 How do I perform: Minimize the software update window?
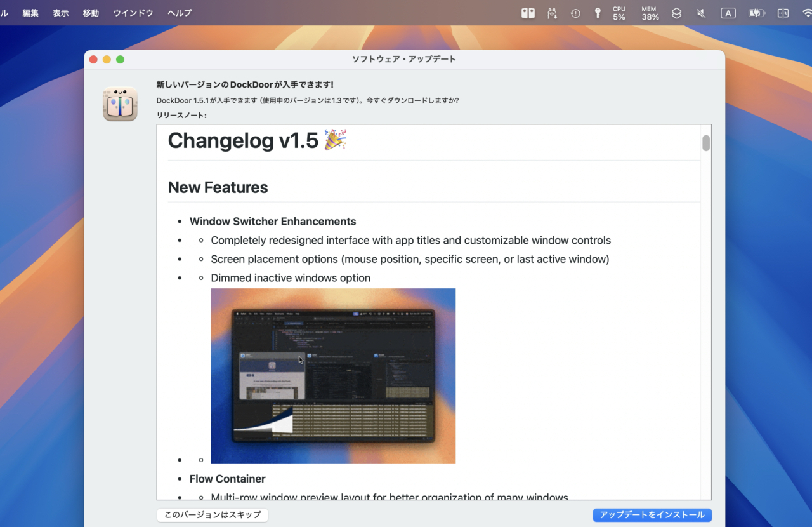pyautogui.click(x=107, y=60)
